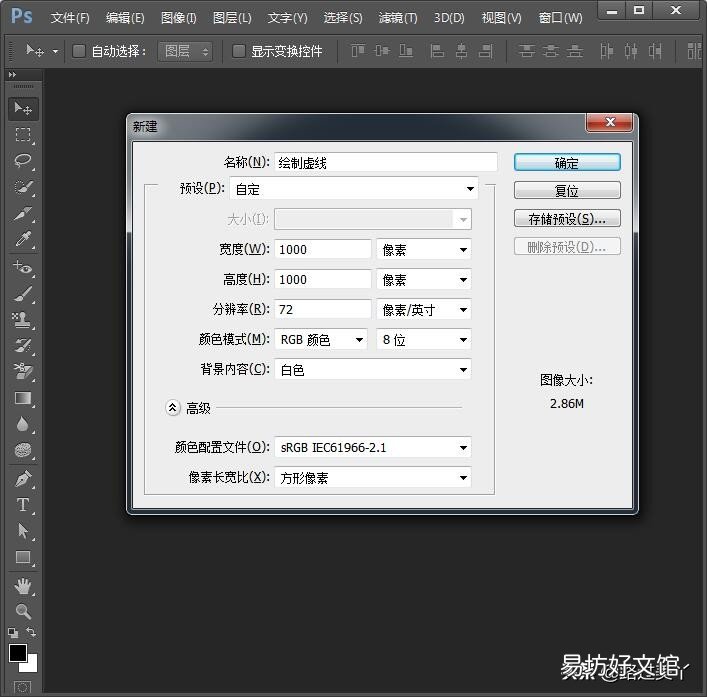Select the Path Selection tool
Screen dimensions: 707x697
coord(23,531)
